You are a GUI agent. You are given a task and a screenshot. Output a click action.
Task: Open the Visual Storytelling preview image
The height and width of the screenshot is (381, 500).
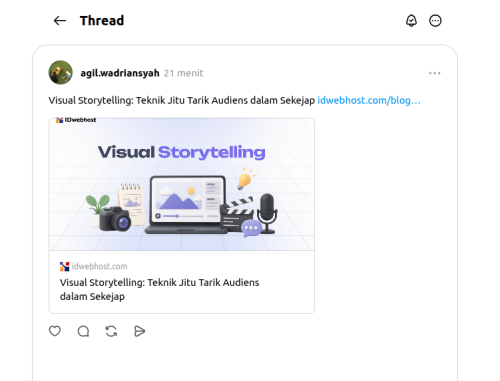tap(182, 184)
